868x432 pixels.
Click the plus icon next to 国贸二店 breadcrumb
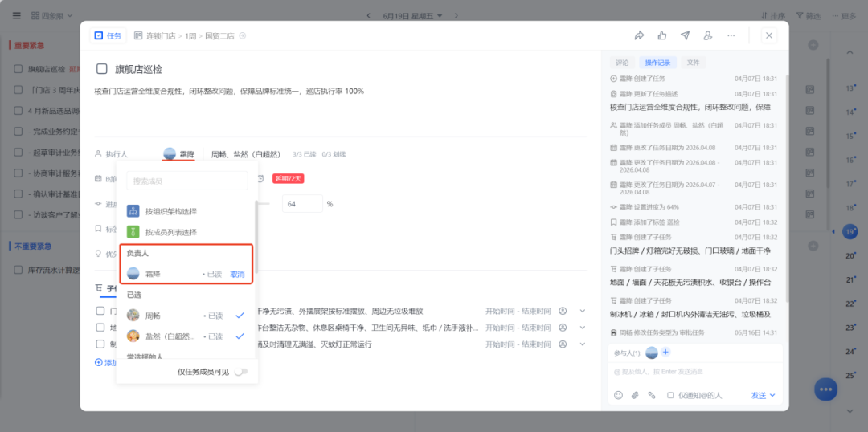click(x=242, y=35)
